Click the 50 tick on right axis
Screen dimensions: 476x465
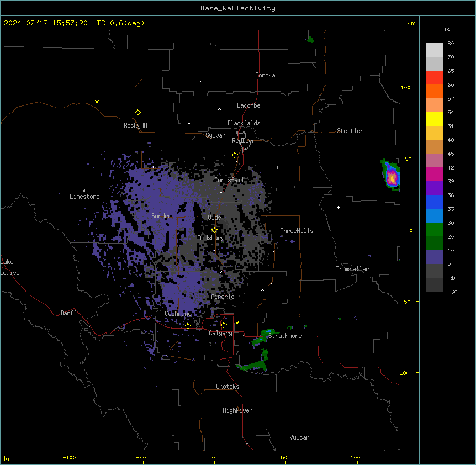408,158
